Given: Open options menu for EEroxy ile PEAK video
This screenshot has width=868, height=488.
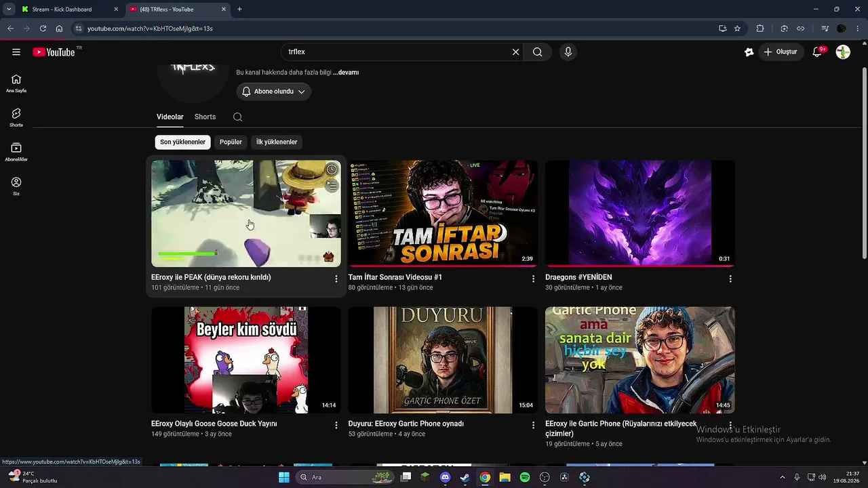Looking at the screenshot, I should [336, 279].
